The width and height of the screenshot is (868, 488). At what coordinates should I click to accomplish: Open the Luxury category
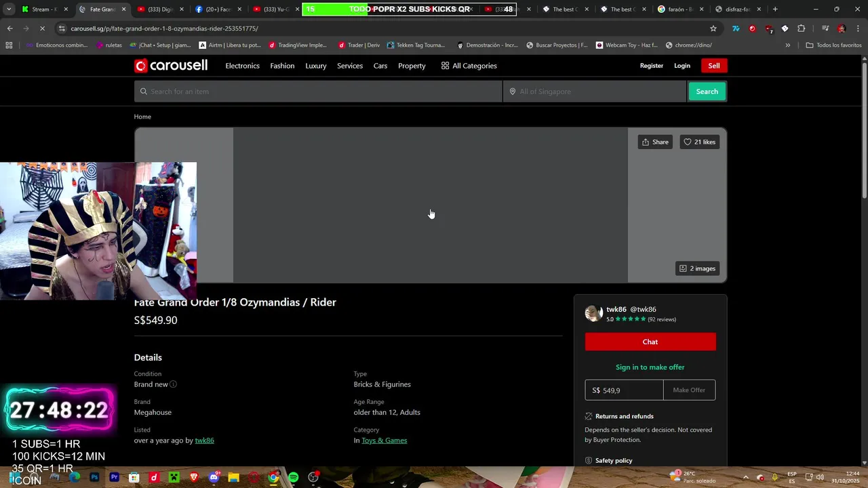click(315, 66)
